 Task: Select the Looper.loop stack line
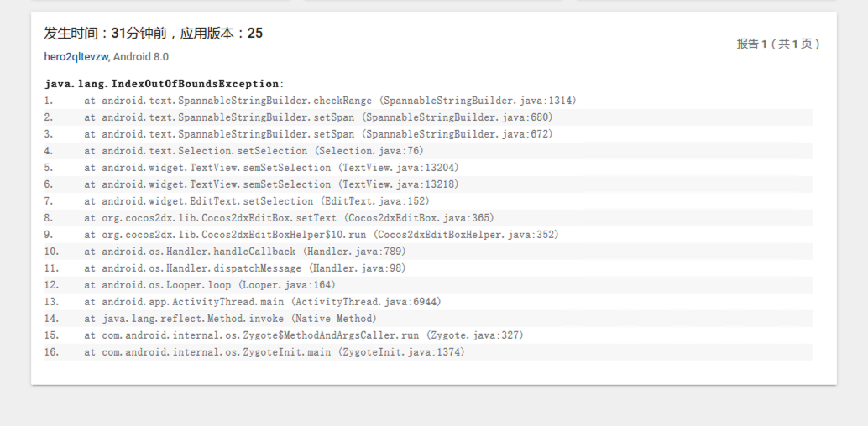point(209,285)
